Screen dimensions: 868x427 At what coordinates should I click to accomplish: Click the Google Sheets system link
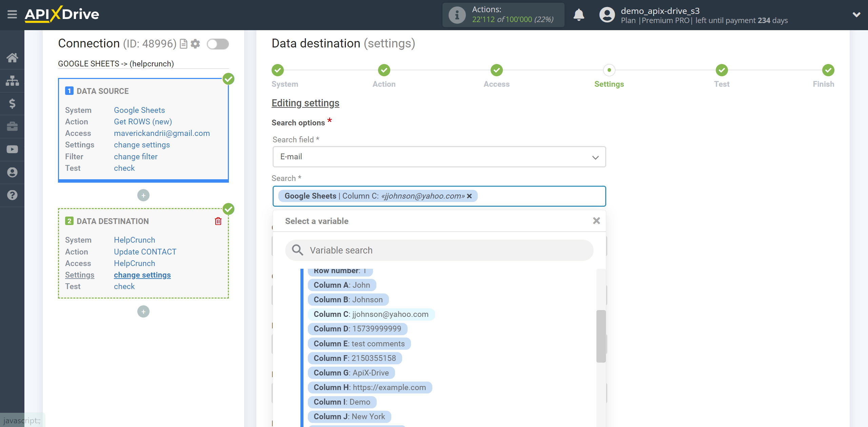pyautogui.click(x=139, y=110)
